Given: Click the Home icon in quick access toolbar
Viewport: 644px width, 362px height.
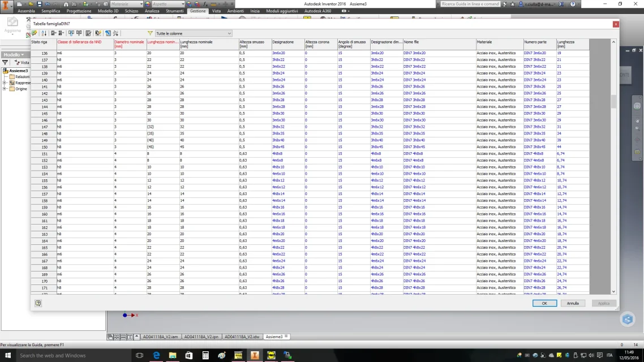Looking at the screenshot, I should tap(66, 4).
